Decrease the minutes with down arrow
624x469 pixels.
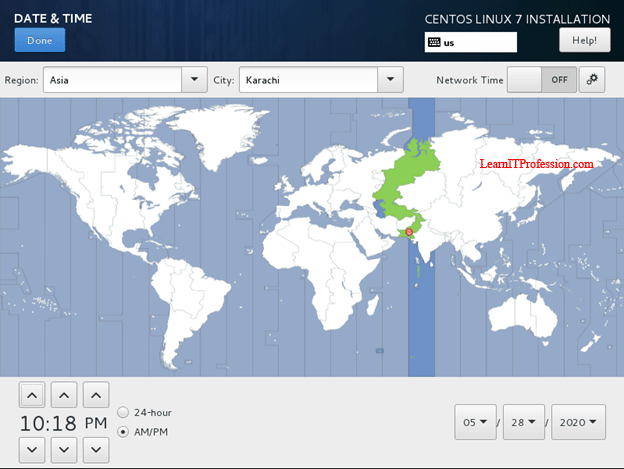(x=64, y=450)
